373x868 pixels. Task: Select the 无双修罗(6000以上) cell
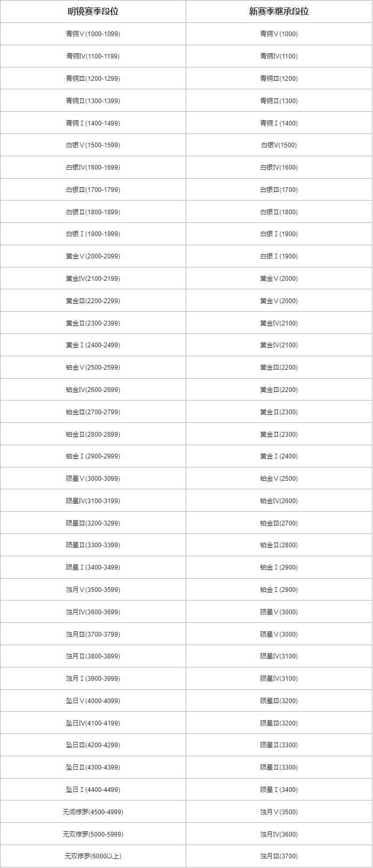point(93,856)
